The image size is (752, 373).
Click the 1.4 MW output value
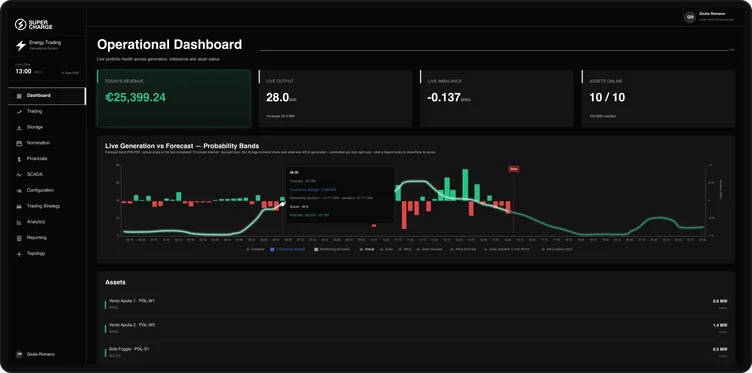click(x=720, y=325)
